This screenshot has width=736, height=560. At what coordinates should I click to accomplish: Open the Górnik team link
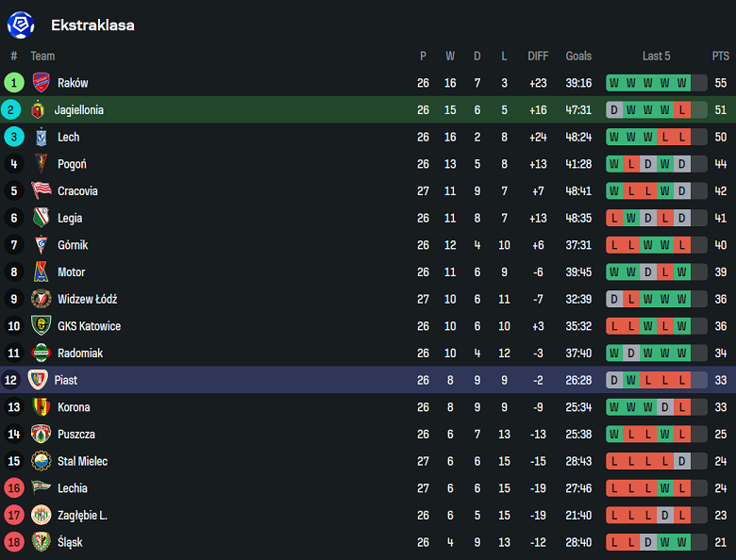click(72, 245)
